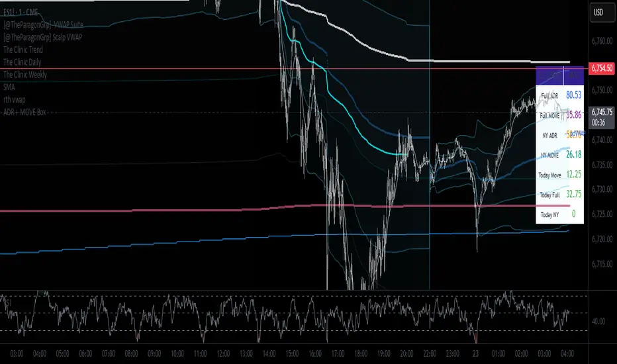Click the 18:00 time axis label
Viewport: 617px width, 364px height.
(x=361, y=353)
